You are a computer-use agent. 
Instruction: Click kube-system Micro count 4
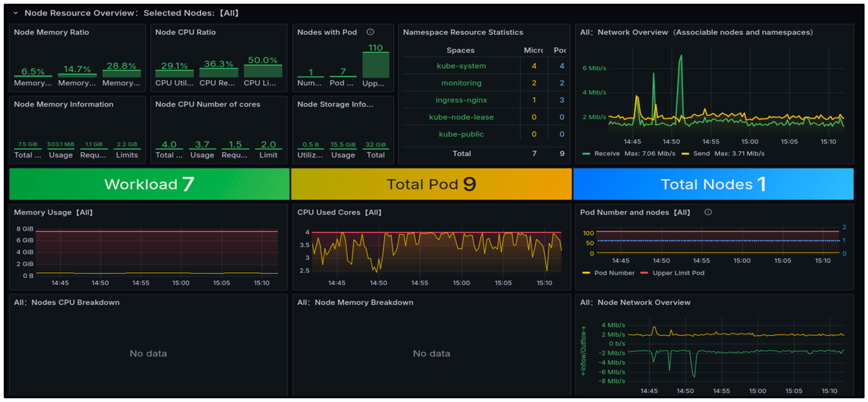click(x=534, y=66)
